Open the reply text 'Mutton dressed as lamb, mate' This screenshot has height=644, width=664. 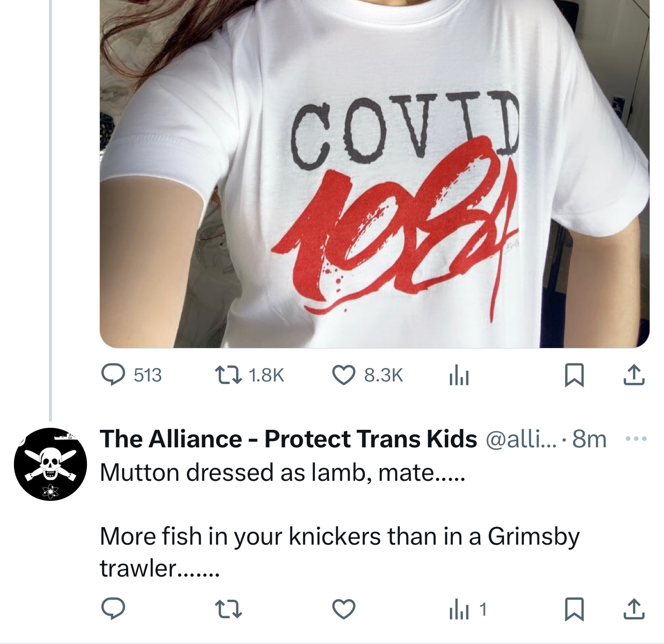tap(283, 472)
